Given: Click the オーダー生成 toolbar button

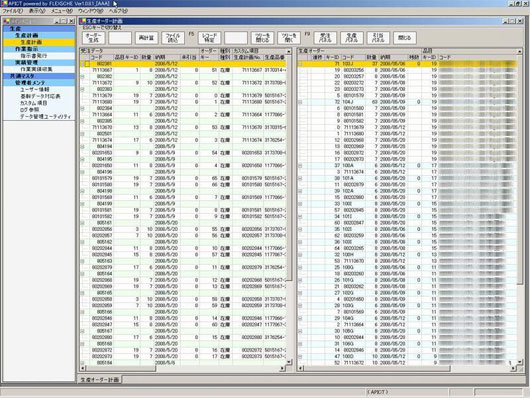Looking at the screenshot, I should coord(94,38).
